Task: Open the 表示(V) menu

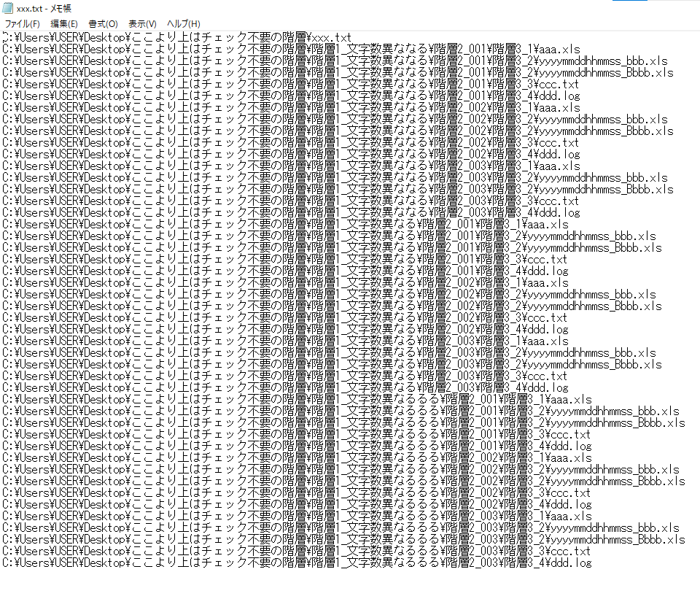Action: (142, 23)
